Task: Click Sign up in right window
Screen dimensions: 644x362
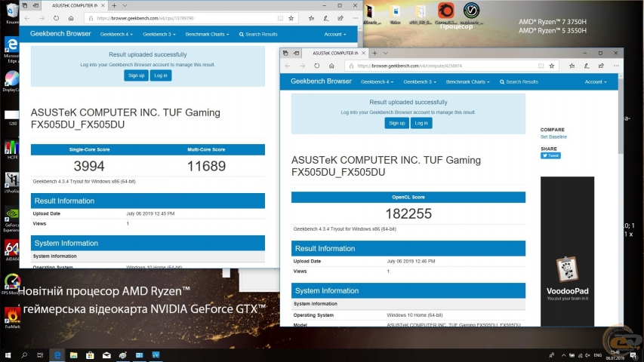Action: click(x=397, y=123)
